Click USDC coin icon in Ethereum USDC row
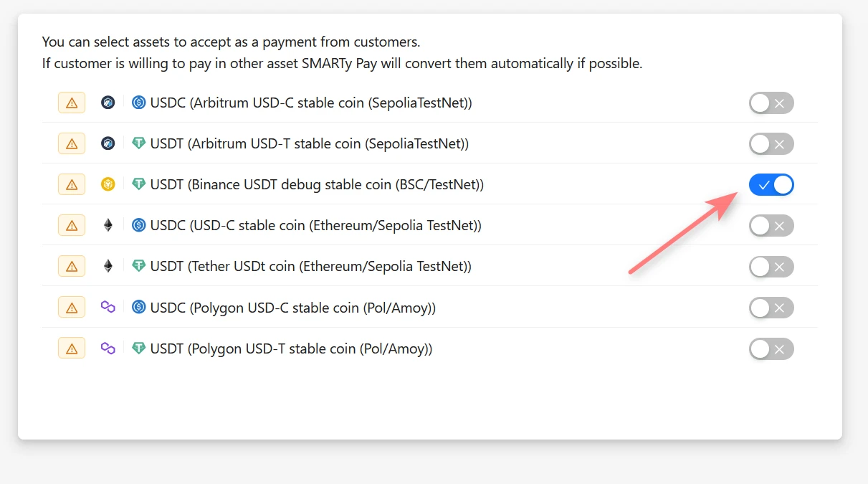Image resolution: width=868 pixels, height=484 pixels. [138, 225]
